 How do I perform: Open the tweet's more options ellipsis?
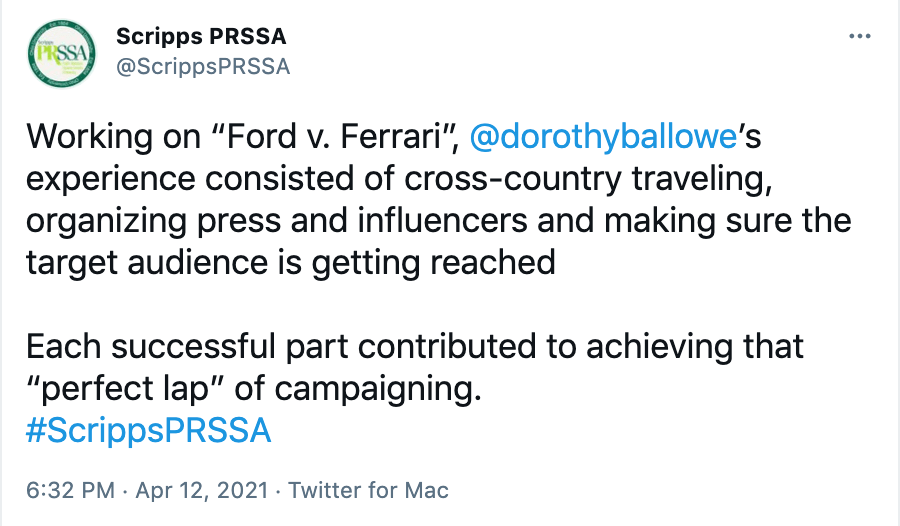[x=859, y=37]
